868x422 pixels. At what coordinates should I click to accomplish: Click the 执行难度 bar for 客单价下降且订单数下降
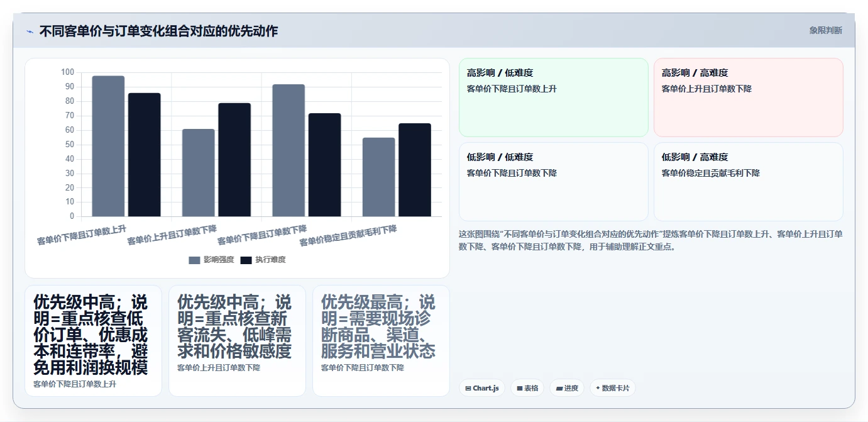[324, 165]
